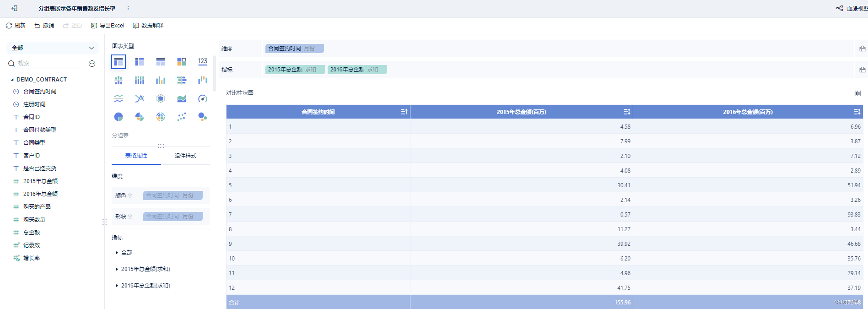Open the 颜色 property field pill
Viewport: 868px width, 309px height.
173,195
